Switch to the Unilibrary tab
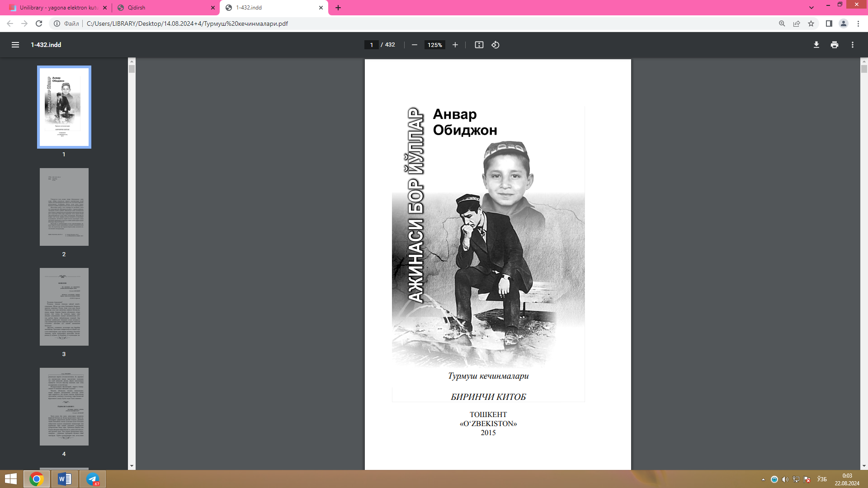868x488 pixels. 58,8
